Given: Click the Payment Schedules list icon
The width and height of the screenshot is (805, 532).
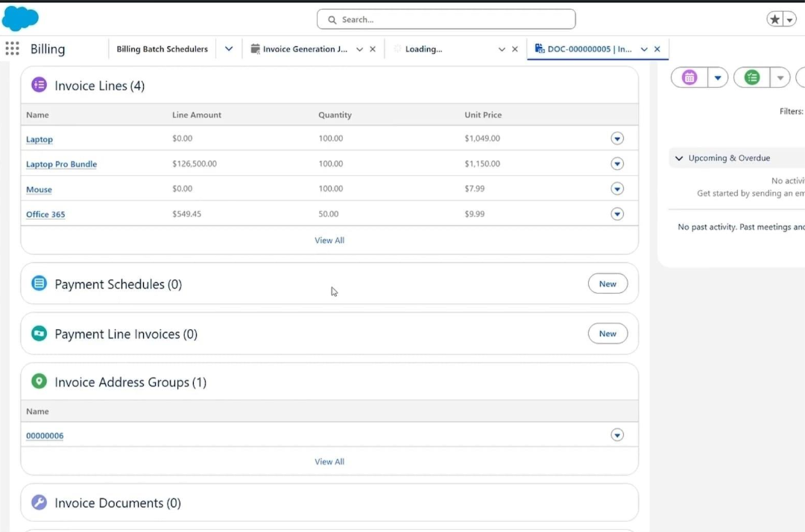Looking at the screenshot, I should coord(39,284).
